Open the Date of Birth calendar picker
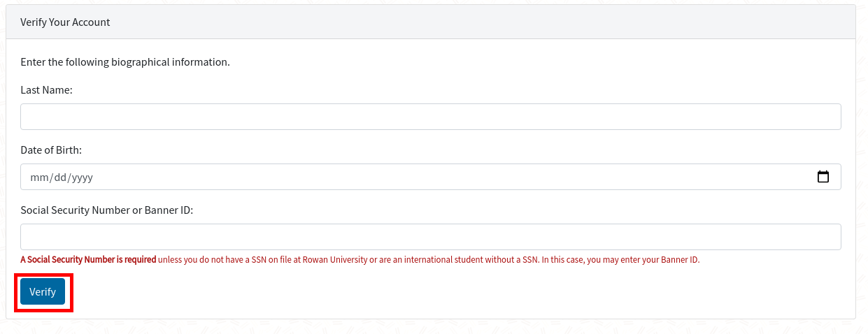 (823, 177)
